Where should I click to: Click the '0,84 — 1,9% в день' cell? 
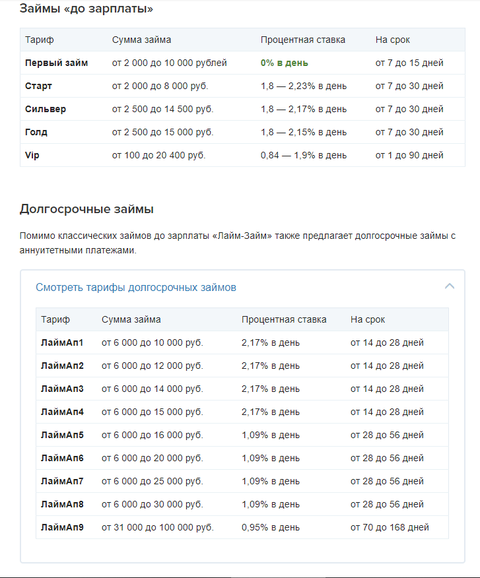point(303,155)
